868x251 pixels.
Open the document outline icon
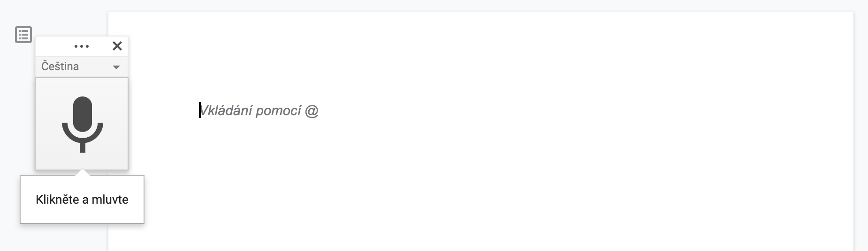(x=23, y=35)
